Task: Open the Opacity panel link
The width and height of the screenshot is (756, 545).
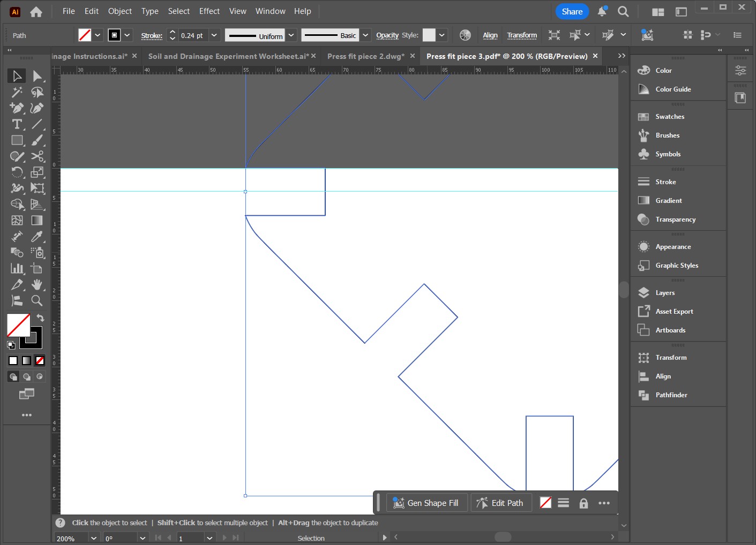Action: pyautogui.click(x=387, y=35)
